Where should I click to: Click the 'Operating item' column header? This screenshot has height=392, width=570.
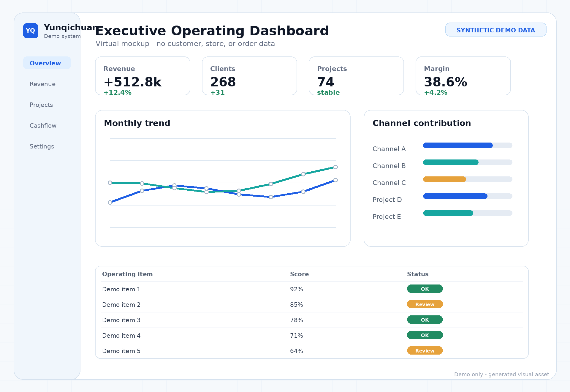pyautogui.click(x=127, y=274)
